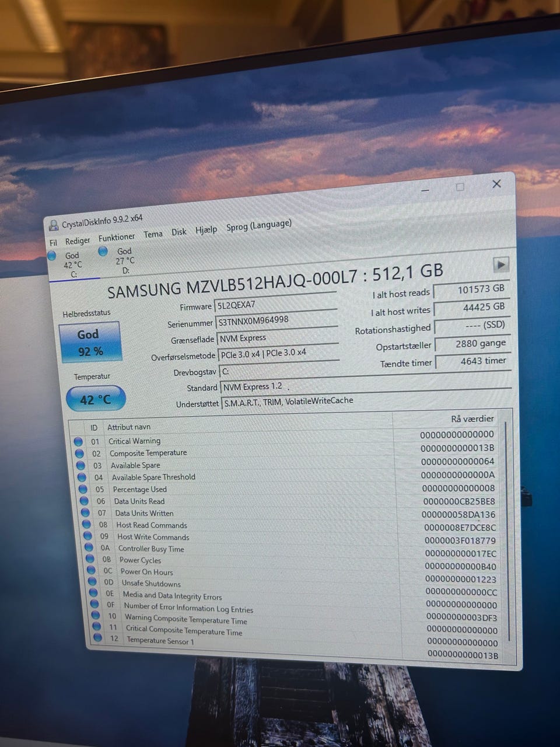Click status icon for Available Spare Threshold

tap(82, 478)
